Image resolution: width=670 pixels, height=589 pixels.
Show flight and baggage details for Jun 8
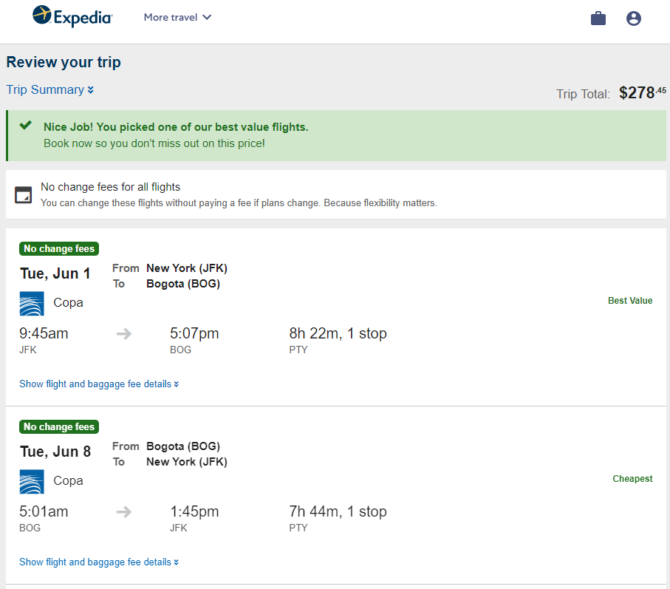coord(99,562)
